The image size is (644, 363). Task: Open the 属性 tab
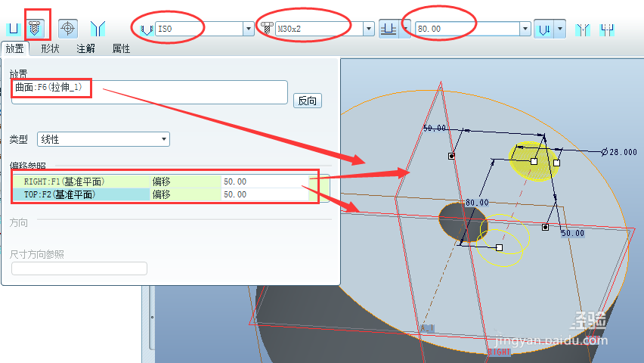click(121, 48)
